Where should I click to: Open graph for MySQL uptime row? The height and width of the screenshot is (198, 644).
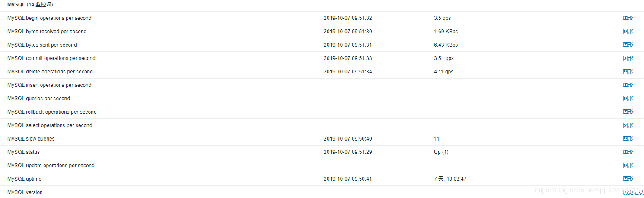coord(628,179)
